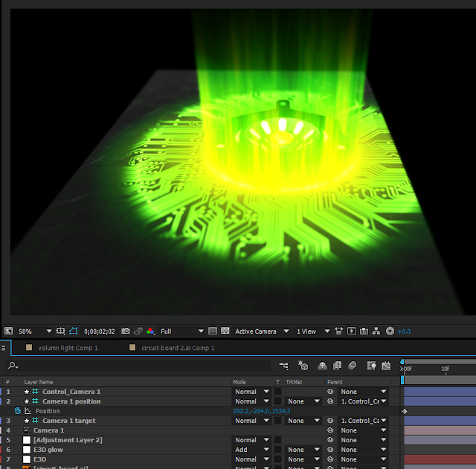Click the Parent column header

coord(335,382)
